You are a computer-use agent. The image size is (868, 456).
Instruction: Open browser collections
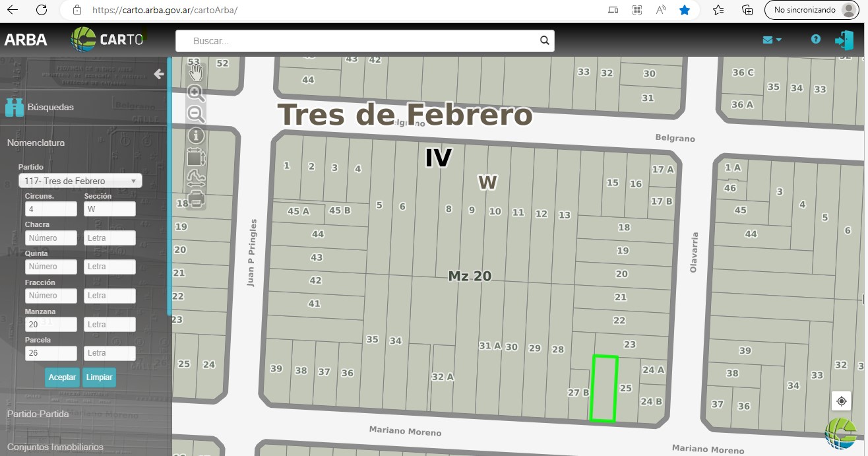pos(747,10)
